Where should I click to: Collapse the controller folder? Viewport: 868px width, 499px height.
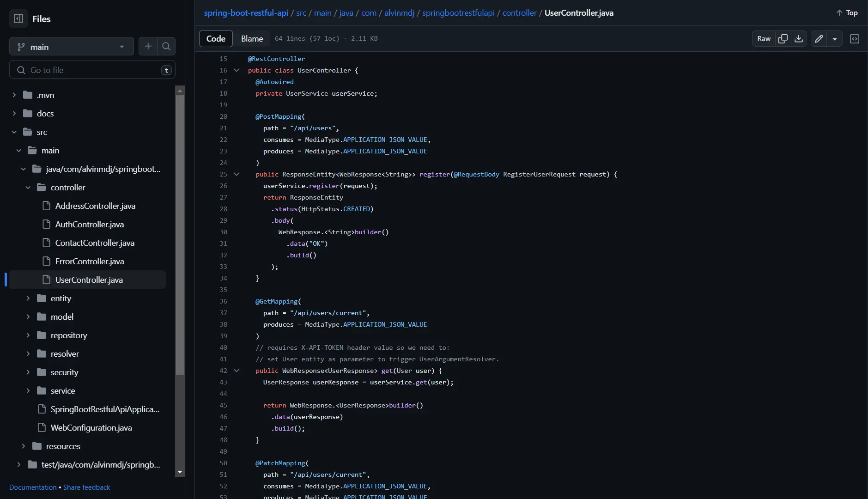click(28, 187)
